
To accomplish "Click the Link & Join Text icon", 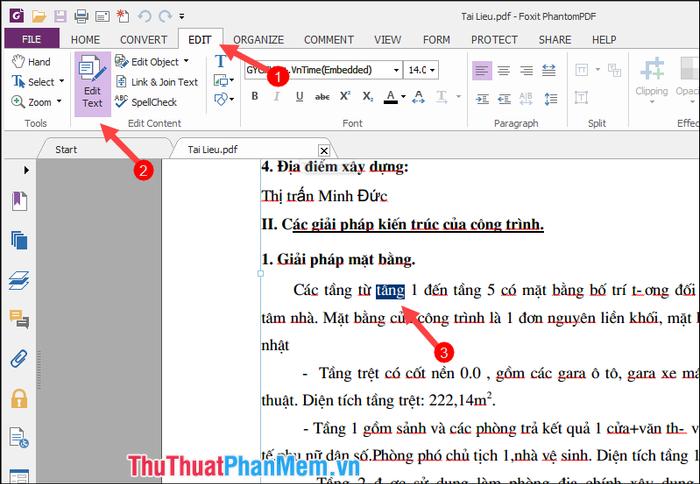I will 121,82.
